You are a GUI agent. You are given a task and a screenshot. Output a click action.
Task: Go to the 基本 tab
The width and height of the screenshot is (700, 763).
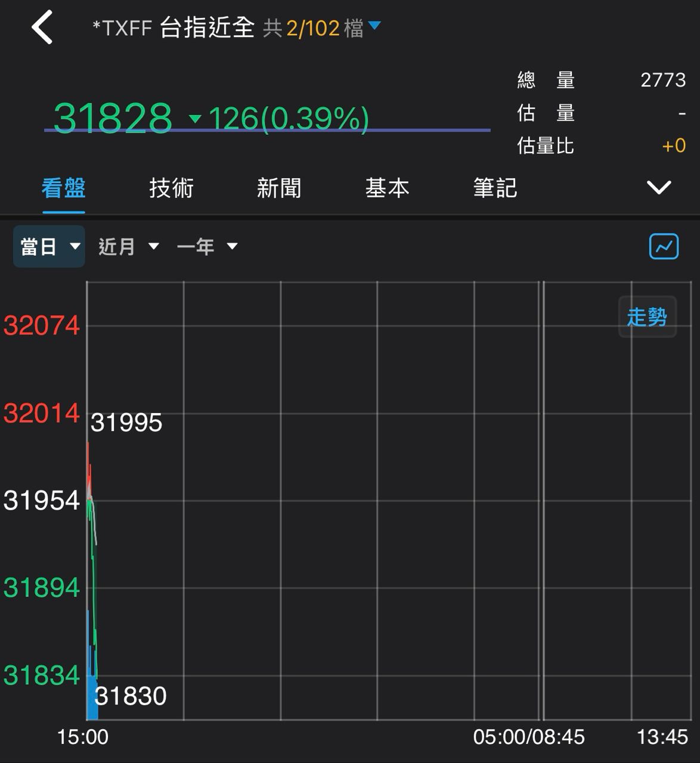(387, 188)
